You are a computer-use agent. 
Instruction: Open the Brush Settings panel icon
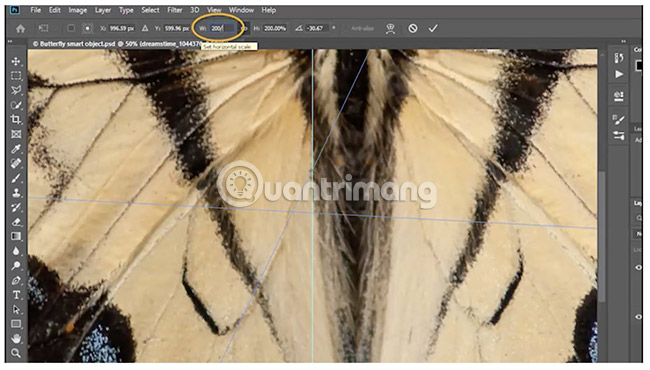(618, 120)
